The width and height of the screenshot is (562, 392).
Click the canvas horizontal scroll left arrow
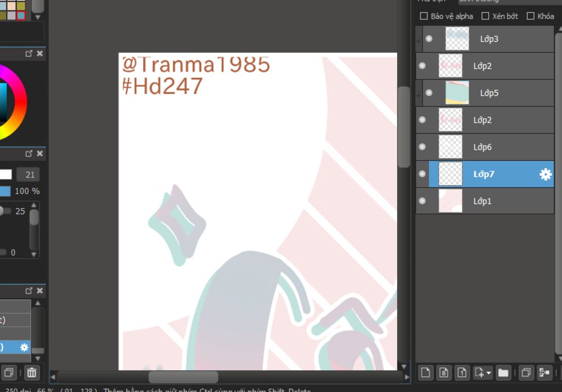click(53, 377)
